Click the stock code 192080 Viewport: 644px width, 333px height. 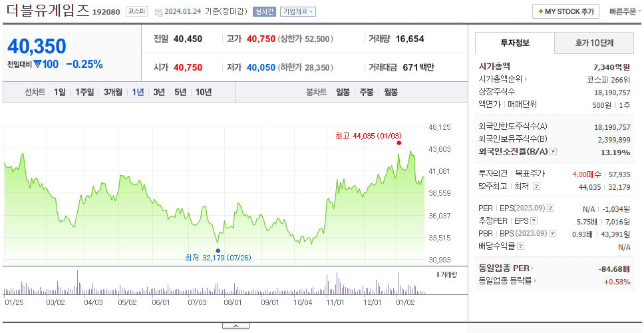click(106, 12)
